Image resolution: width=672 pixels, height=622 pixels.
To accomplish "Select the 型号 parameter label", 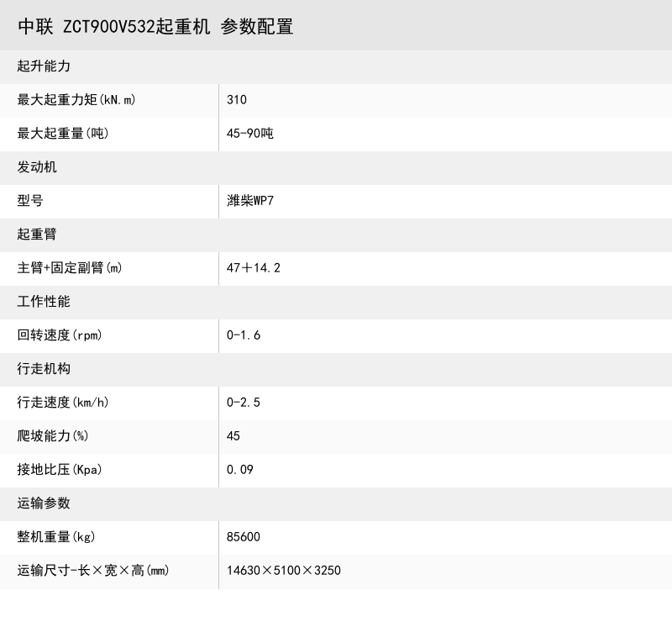I will click(x=27, y=201).
